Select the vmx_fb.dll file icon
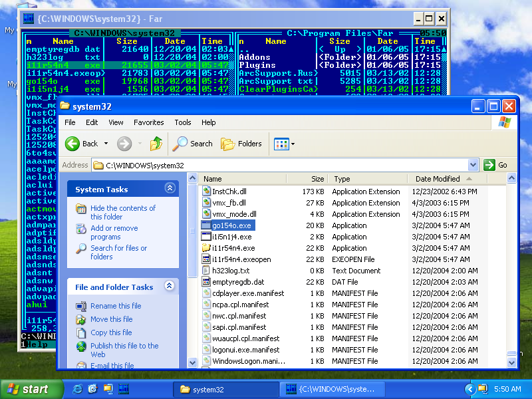Screen dimensions: 532x399 206,203
